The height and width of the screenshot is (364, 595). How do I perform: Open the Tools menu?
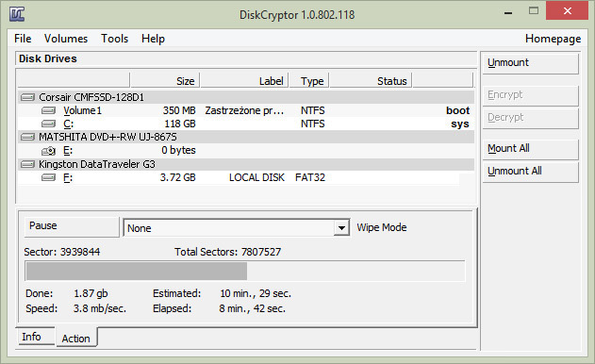pyautogui.click(x=115, y=39)
